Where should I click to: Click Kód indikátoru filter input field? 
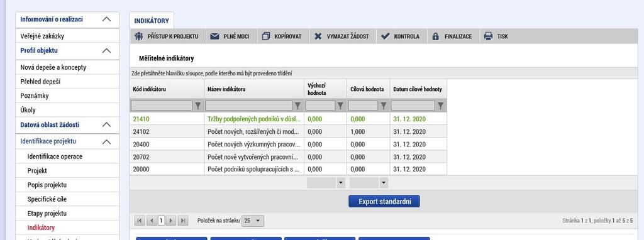coord(162,106)
